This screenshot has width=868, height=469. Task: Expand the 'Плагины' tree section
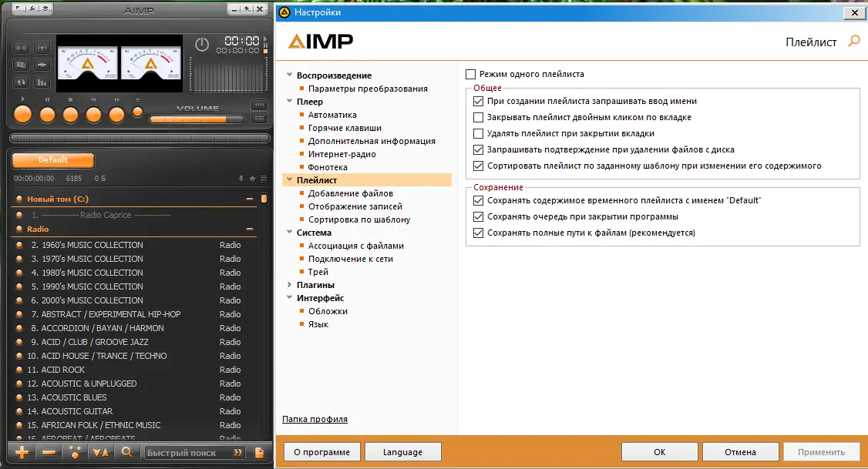[x=290, y=285]
